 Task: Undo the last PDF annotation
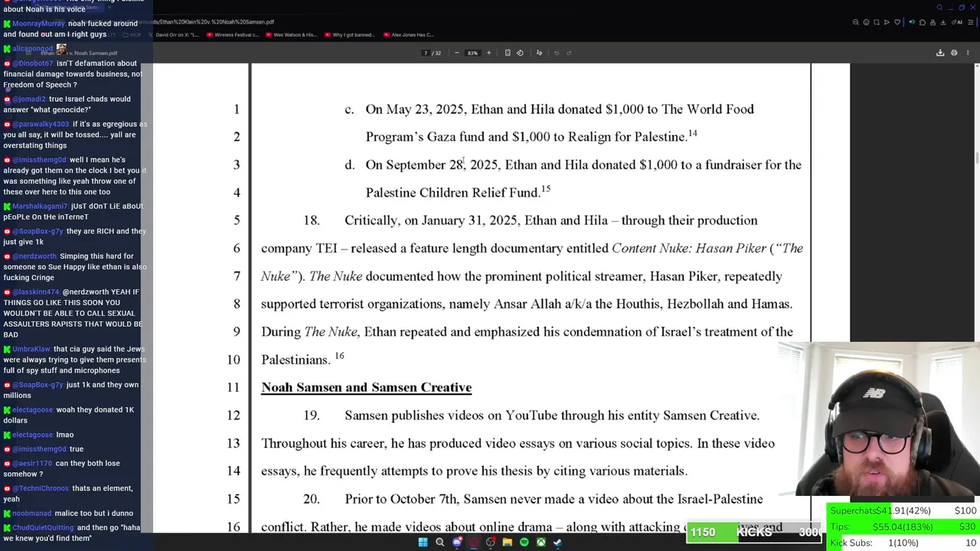pyautogui.click(x=557, y=53)
